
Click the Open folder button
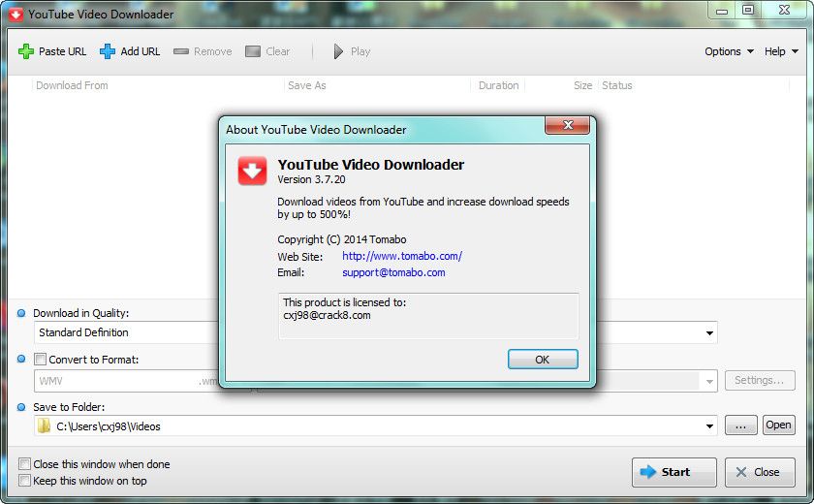pos(778,425)
